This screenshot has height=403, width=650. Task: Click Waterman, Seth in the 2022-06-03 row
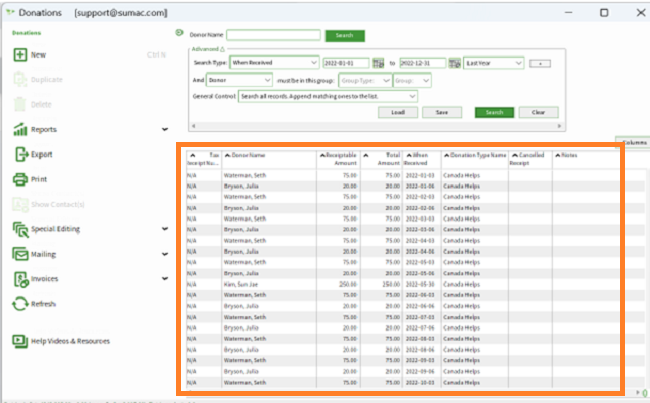(245, 295)
